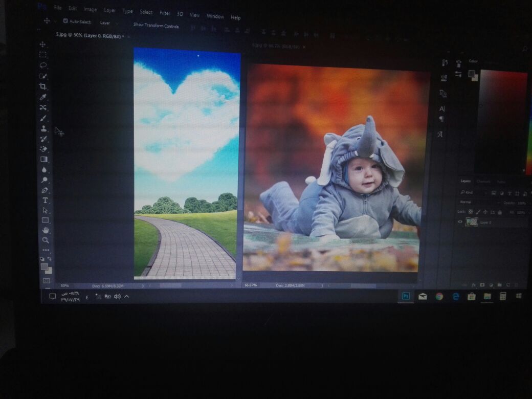
Task: Expand the layer Kind filter dropdown
Action: click(x=474, y=193)
